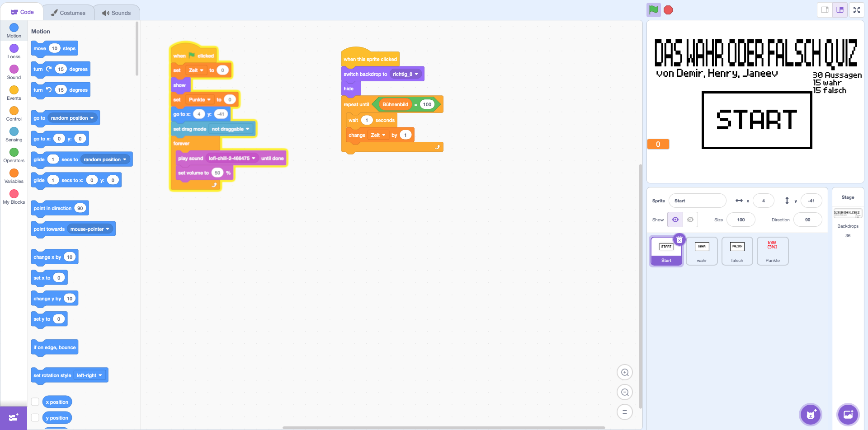Select the falsch sprite thumbnail
Screen dimensions: 868x430
[737, 251]
